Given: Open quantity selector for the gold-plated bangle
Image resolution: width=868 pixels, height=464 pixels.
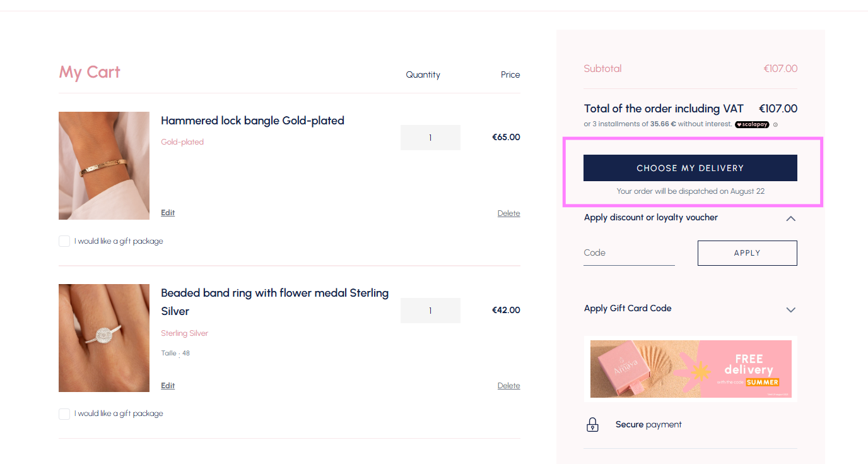Looking at the screenshot, I should [430, 138].
